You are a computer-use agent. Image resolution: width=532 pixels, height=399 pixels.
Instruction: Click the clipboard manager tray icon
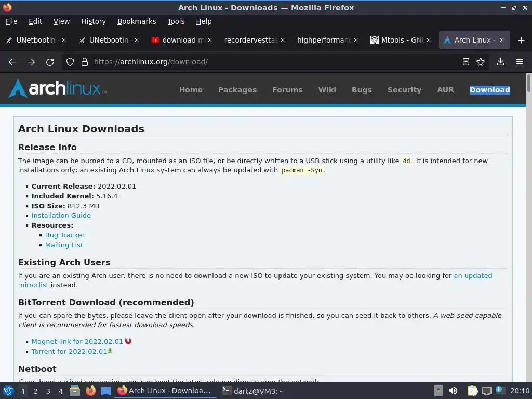(x=472, y=391)
